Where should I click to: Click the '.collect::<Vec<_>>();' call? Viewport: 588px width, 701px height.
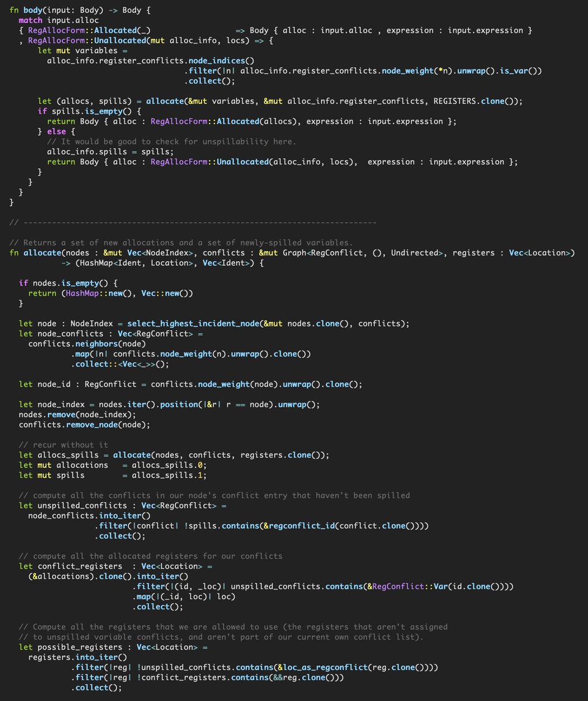click(120, 364)
